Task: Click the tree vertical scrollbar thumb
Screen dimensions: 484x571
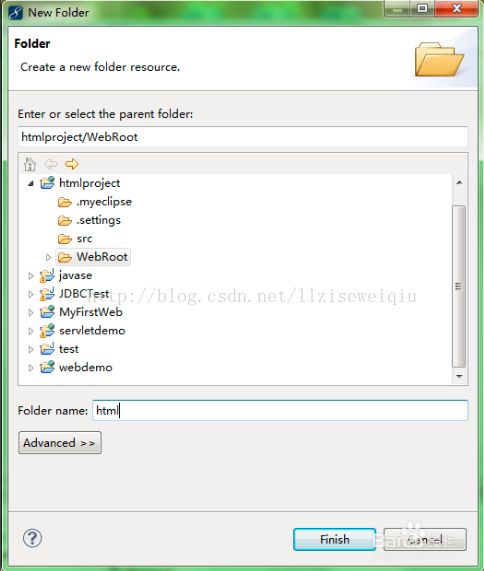Action: click(x=459, y=286)
